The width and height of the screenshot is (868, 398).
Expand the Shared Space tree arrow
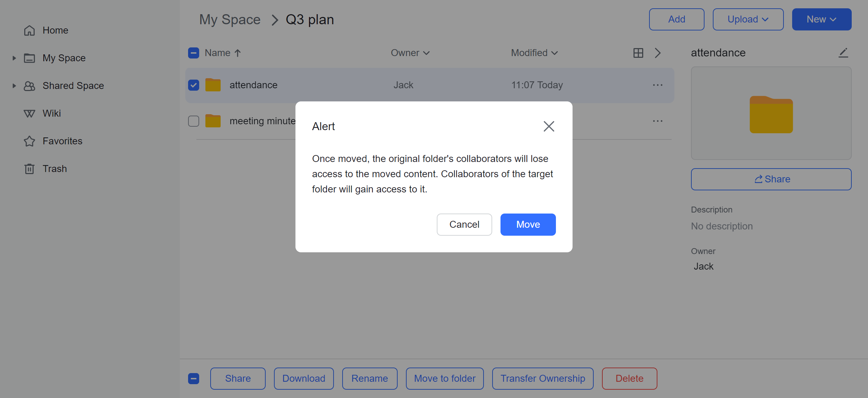pyautogui.click(x=14, y=86)
